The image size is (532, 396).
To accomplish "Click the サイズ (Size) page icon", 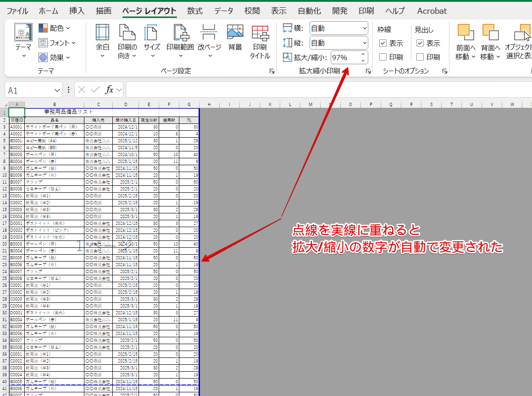I will 152,33.
